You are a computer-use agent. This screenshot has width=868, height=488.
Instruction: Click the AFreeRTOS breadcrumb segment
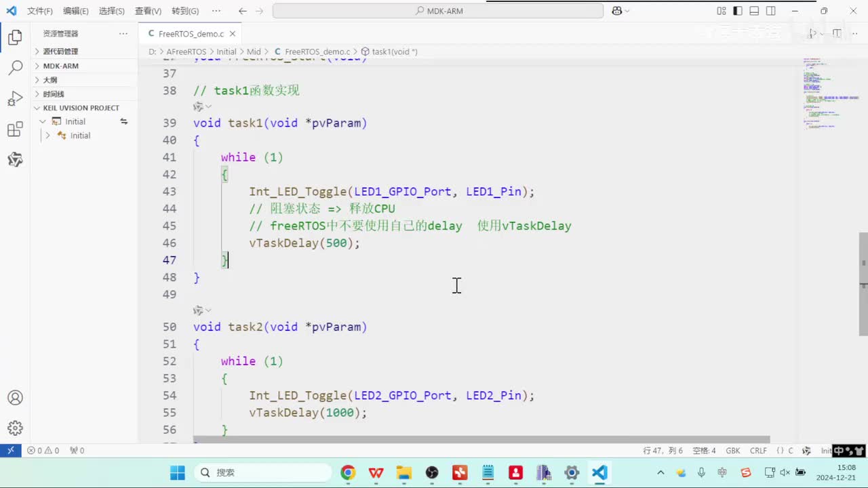[186, 52]
